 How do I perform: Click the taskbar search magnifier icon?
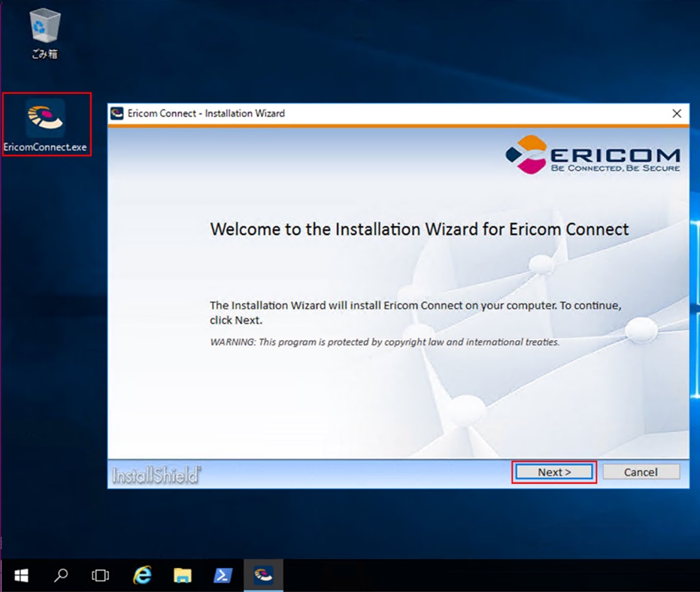tap(61, 575)
